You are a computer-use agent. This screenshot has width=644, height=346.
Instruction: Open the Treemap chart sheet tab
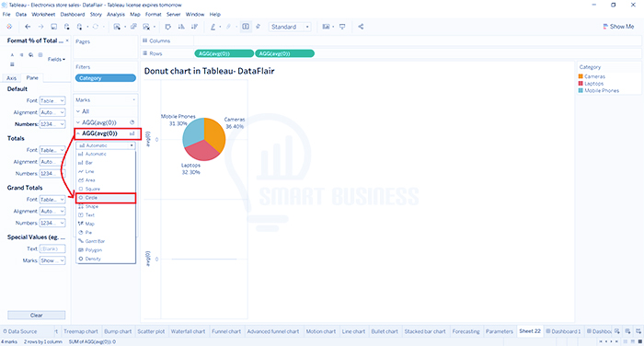coord(81,331)
